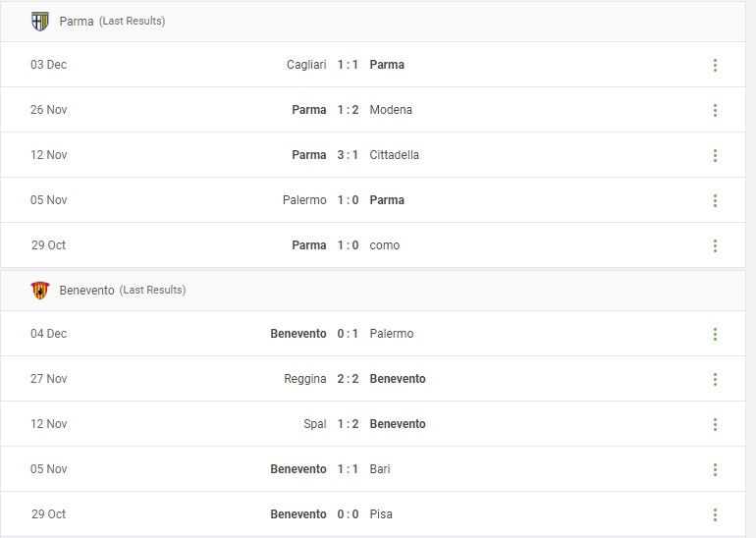Open more options for Benevento vs Bari
Screen dimensions: 756x538
(x=715, y=469)
